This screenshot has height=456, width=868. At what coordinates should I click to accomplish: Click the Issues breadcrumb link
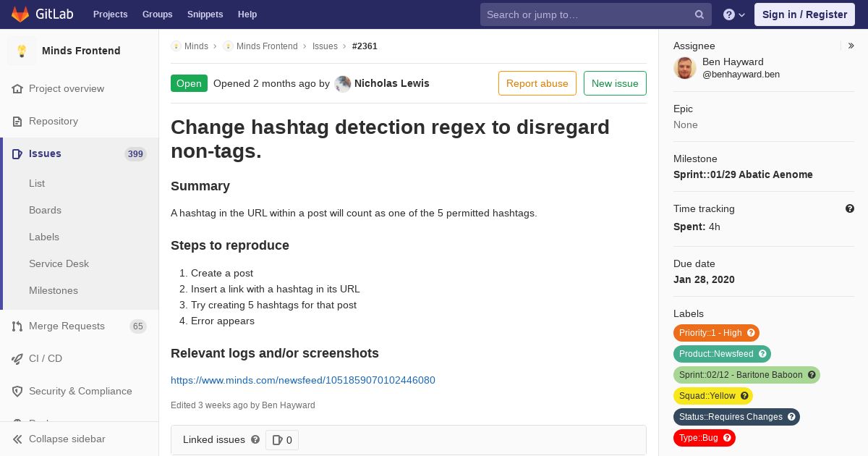[x=325, y=46]
